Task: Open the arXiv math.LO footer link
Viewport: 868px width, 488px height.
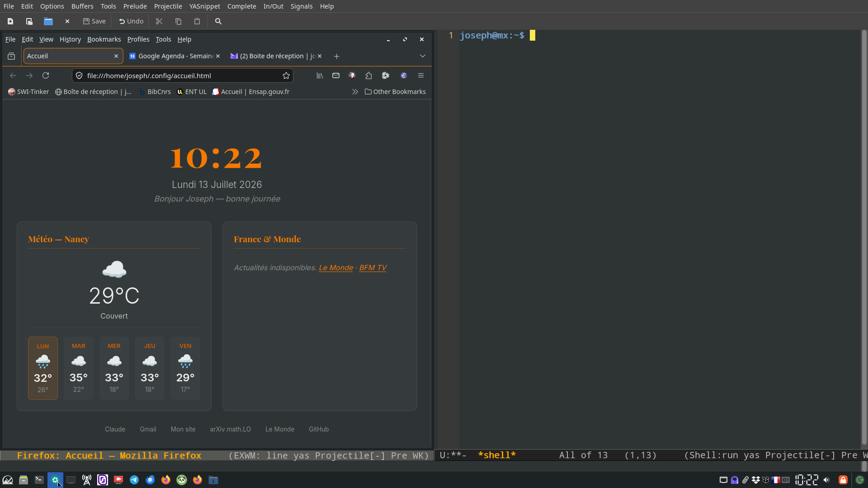Action: click(231, 429)
